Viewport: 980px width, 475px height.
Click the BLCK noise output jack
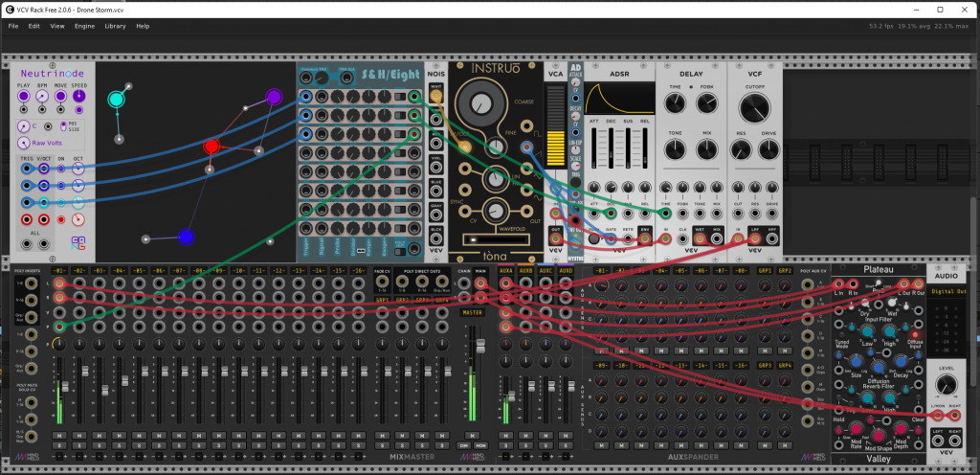pyautogui.click(x=435, y=237)
